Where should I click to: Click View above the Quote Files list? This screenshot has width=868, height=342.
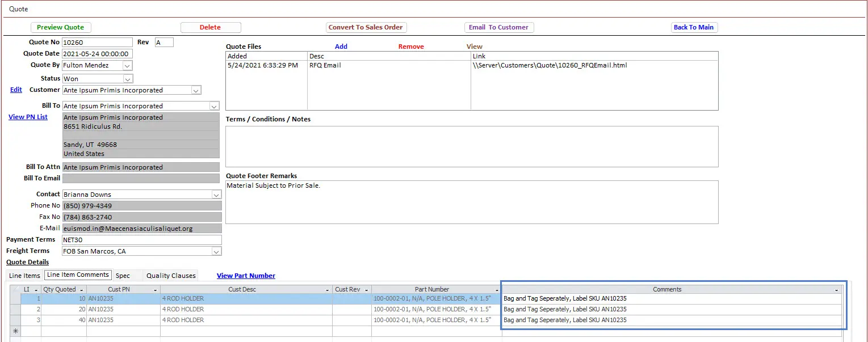click(x=475, y=47)
